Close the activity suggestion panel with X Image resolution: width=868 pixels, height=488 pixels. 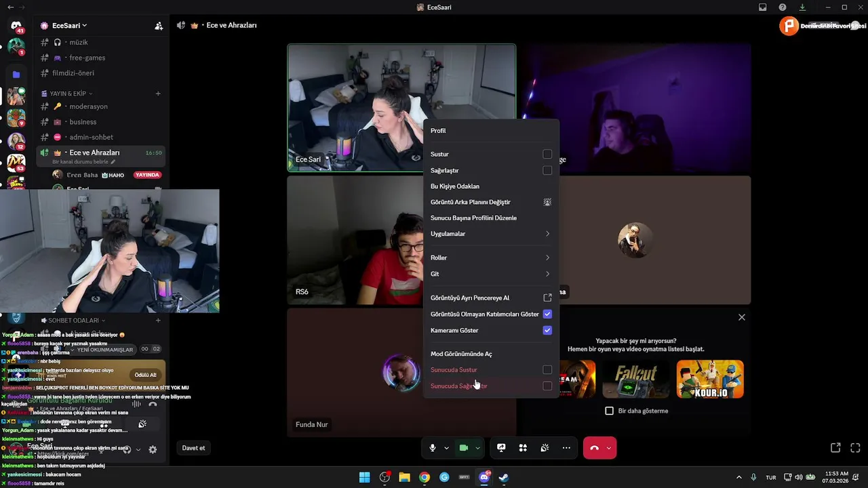pos(742,317)
